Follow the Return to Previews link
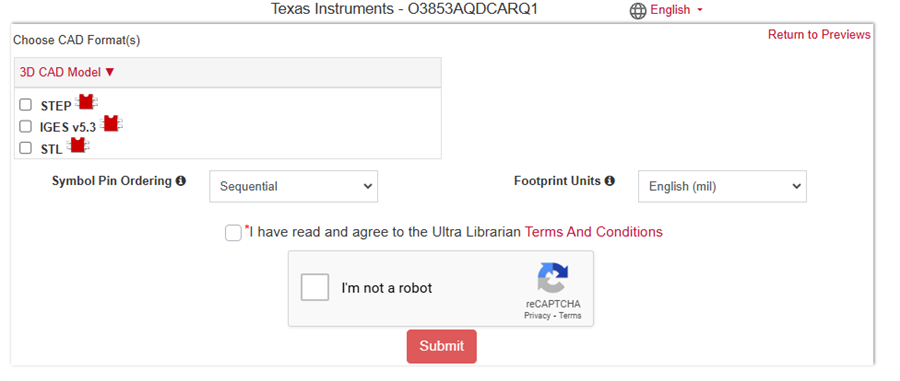Image resolution: width=900 pixels, height=381 pixels. (819, 34)
